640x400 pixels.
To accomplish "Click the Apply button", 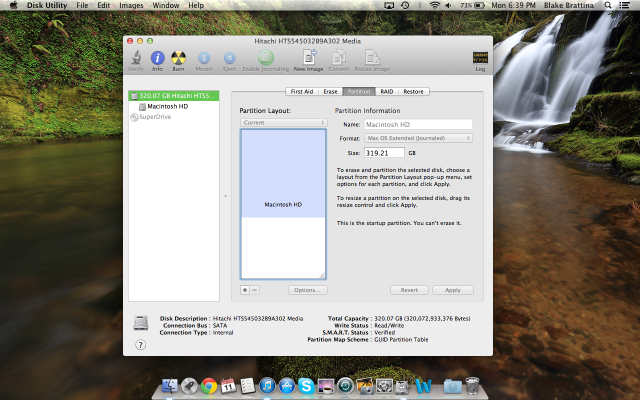I will [453, 290].
